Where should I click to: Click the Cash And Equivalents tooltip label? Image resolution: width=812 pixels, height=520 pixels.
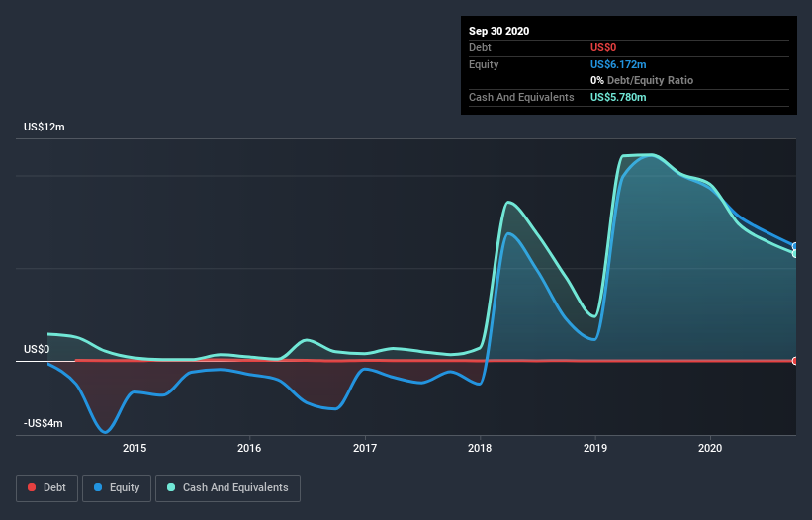[521, 97]
